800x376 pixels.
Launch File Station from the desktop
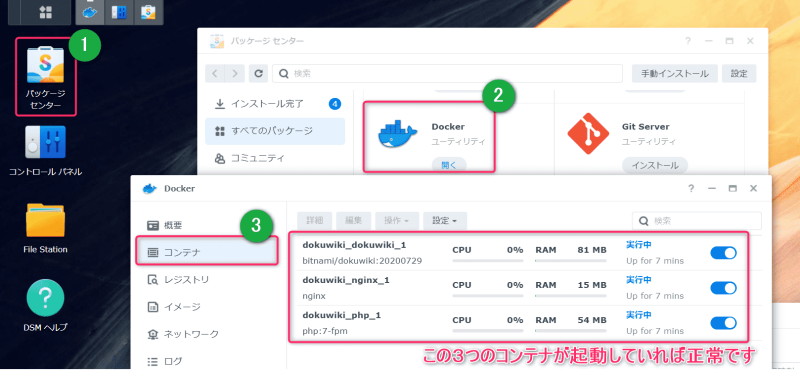45,228
